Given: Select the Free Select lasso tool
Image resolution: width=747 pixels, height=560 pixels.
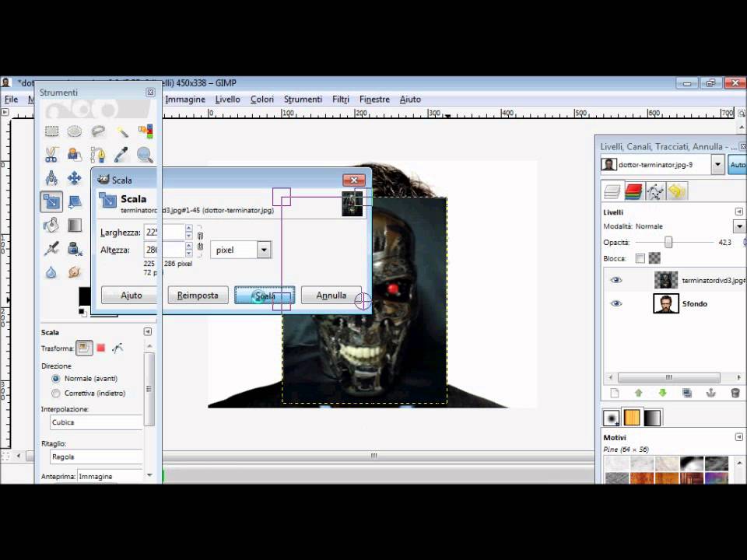Looking at the screenshot, I should coord(98,131).
